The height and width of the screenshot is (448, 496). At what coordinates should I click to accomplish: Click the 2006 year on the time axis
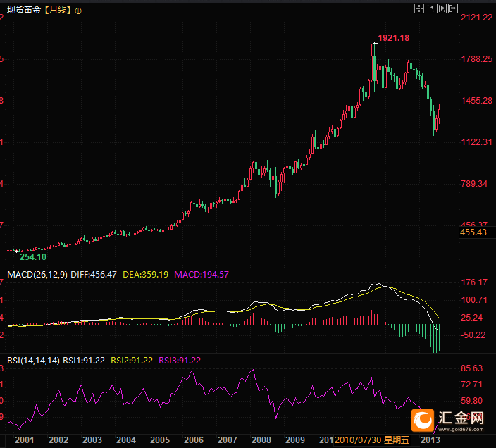pos(194,440)
